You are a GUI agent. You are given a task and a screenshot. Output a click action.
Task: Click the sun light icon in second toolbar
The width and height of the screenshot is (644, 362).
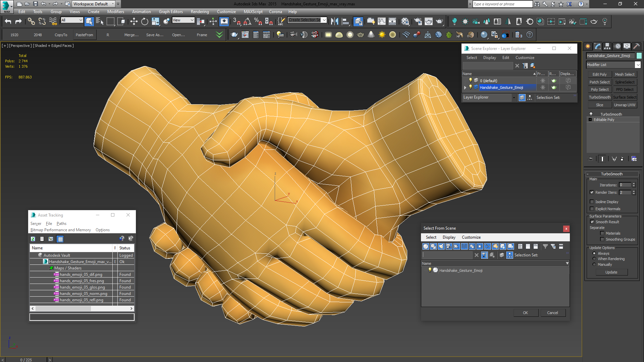(382, 35)
